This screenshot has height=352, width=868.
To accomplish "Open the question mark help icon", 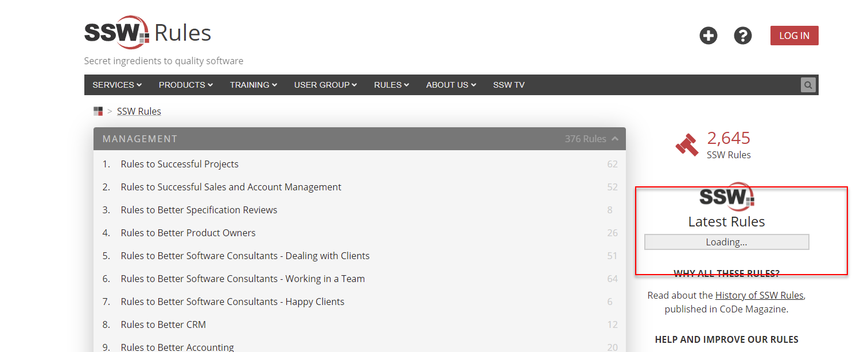I will point(742,35).
